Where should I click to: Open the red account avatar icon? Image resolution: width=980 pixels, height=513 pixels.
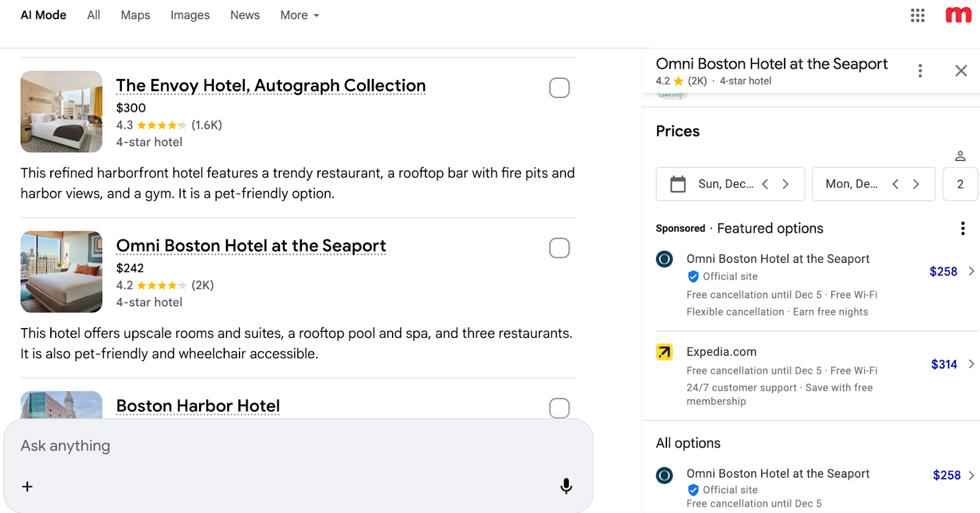tap(958, 15)
